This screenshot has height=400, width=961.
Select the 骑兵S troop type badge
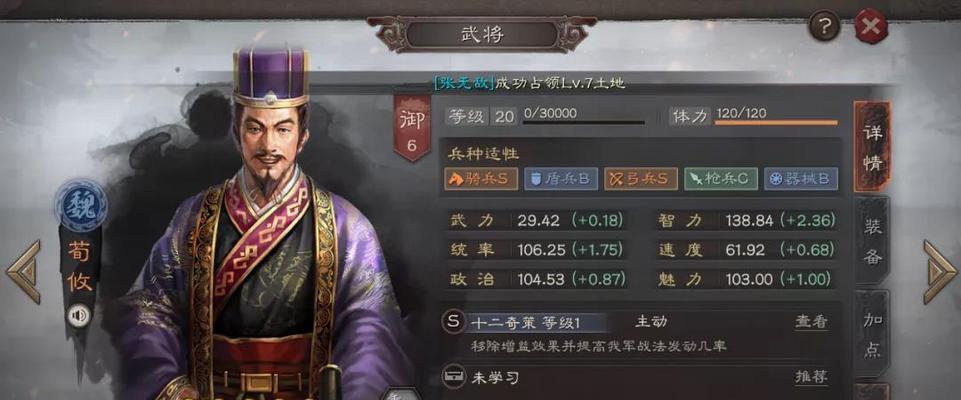point(480,179)
